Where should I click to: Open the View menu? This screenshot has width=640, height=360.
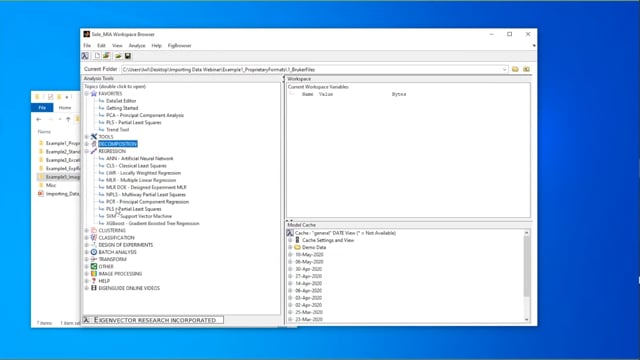click(x=117, y=46)
